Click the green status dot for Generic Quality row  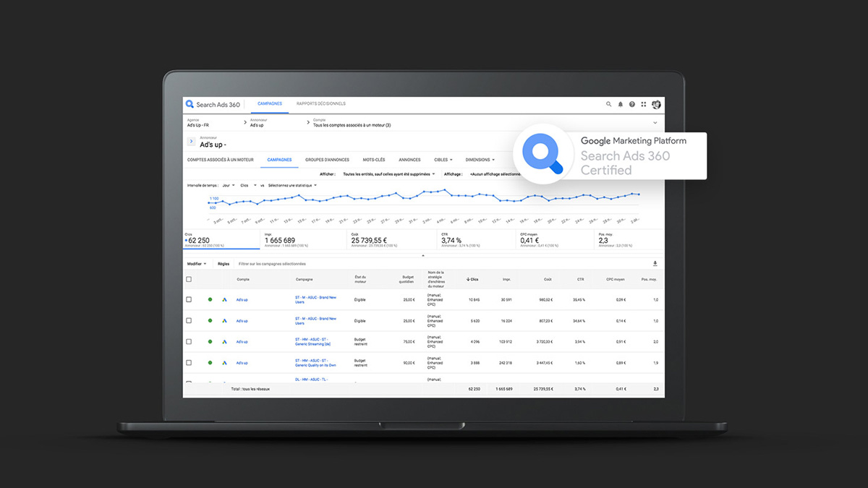coord(210,363)
